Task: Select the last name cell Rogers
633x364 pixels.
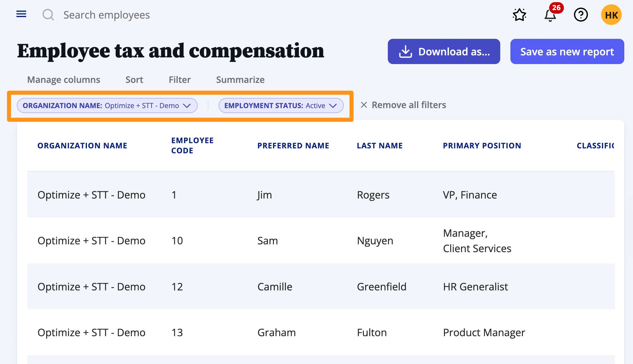Action: coord(373,195)
